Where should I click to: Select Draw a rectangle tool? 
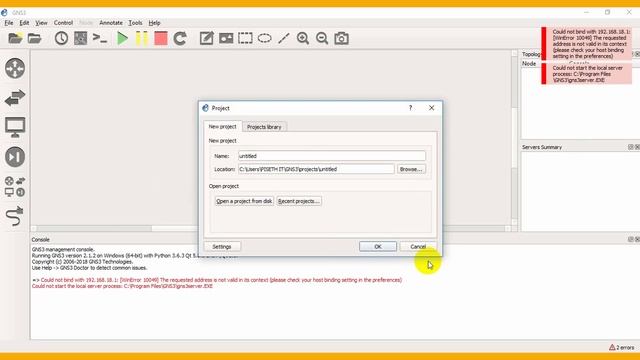pos(245,38)
